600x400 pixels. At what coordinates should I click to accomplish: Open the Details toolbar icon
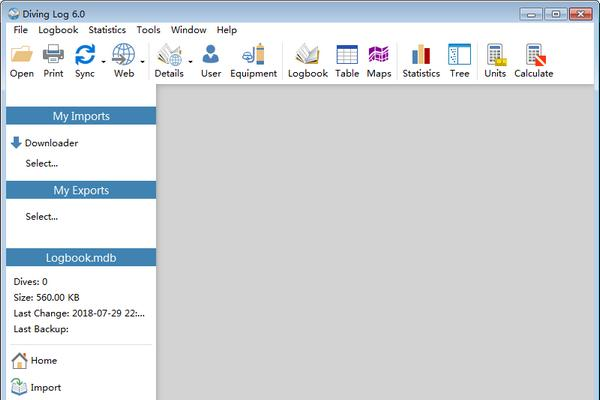[x=169, y=54]
